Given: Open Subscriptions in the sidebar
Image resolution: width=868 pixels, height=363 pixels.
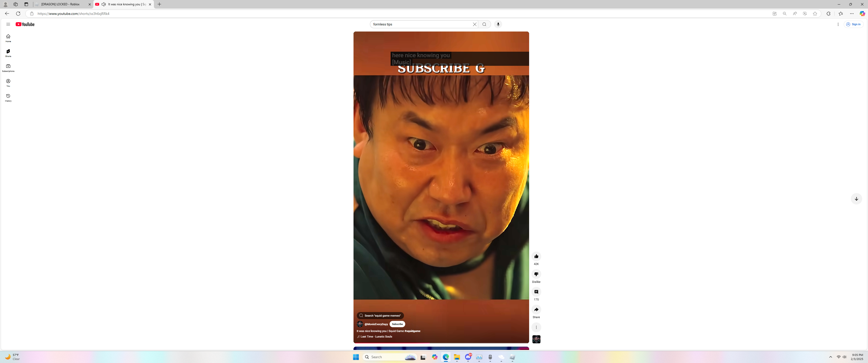Looking at the screenshot, I should tap(8, 68).
